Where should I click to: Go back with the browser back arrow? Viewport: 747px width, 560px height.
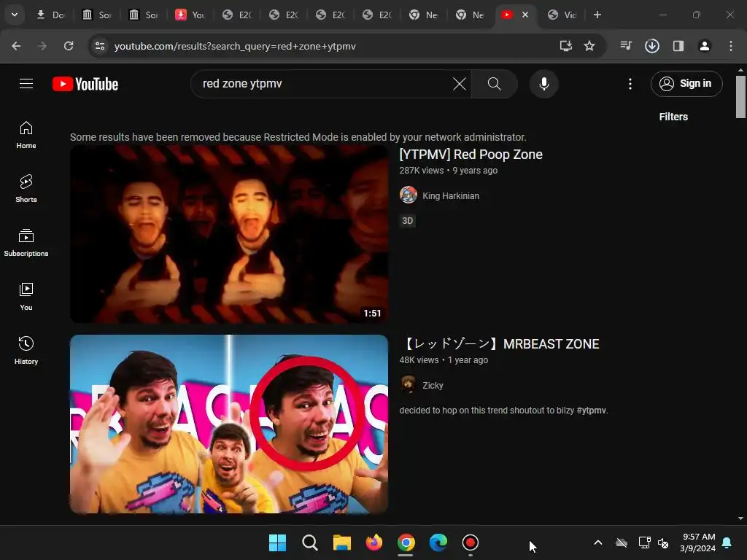(x=16, y=46)
